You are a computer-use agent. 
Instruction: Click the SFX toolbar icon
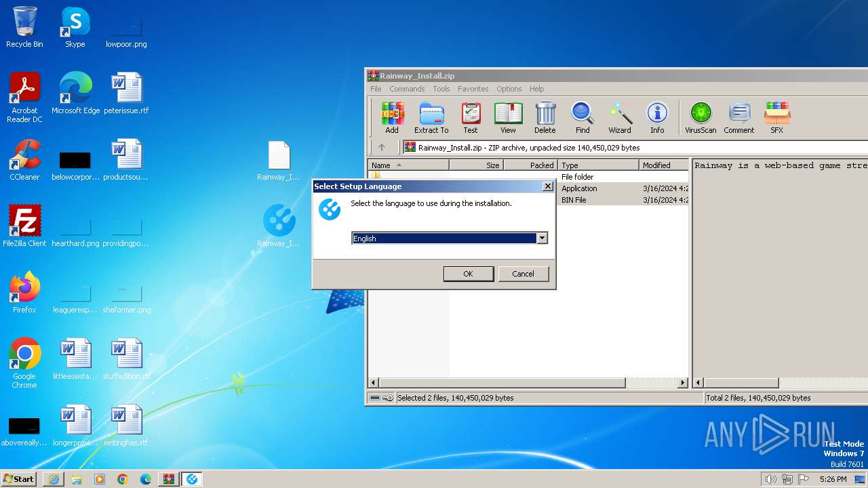click(777, 117)
